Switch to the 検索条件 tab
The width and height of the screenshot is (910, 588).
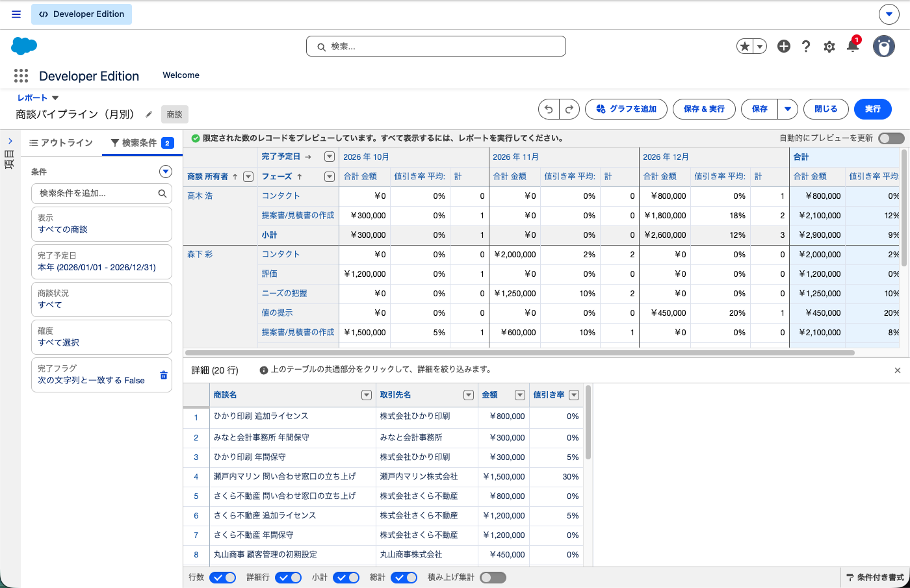pyautogui.click(x=142, y=143)
